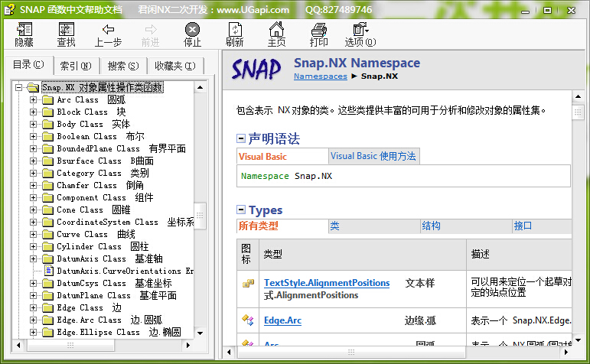Click the Hide (隐藏) toolbar icon
Image resolution: width=590 pixels, height=364 pixels.
pyautogui.click(x=24, y=34)
